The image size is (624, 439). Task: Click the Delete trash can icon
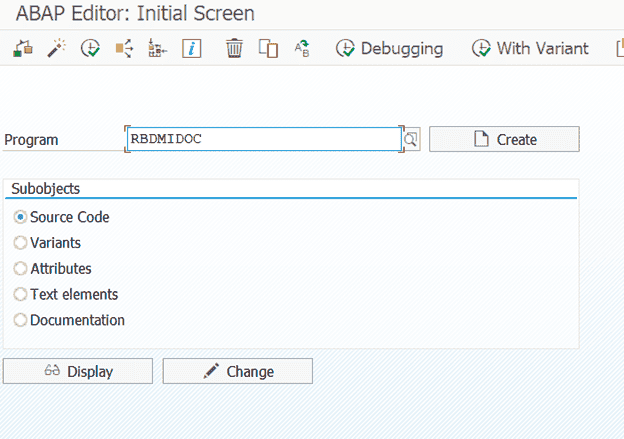point(234,48)
